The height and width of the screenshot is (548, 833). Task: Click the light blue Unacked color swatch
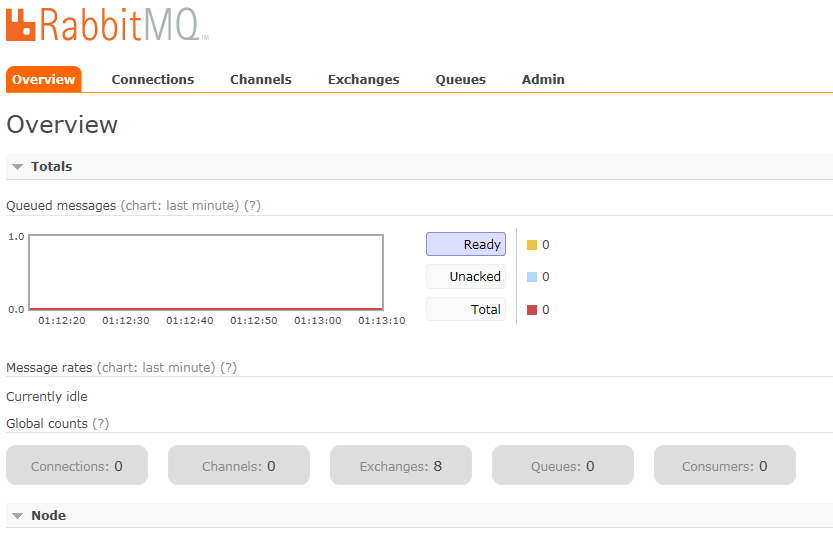click(x=532, y=277)
